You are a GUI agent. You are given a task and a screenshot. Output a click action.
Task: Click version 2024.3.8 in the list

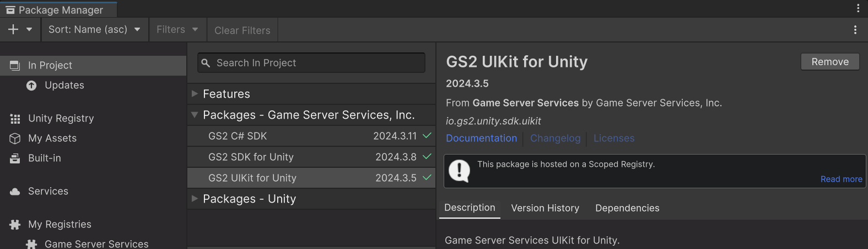[x=396, y=157]
